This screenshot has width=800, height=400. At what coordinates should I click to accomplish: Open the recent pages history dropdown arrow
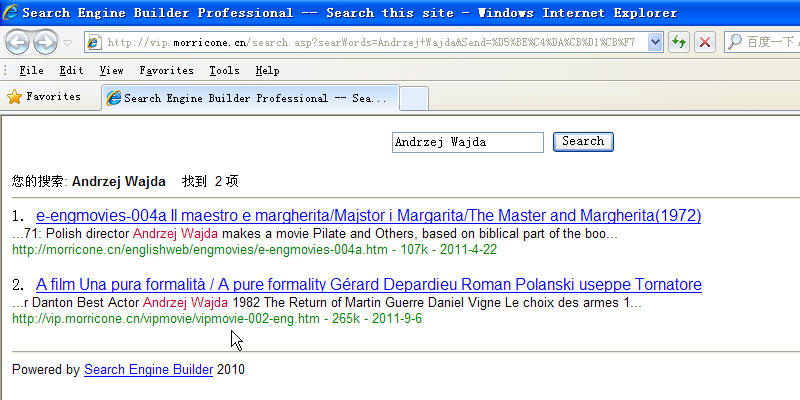click(67, 43)
